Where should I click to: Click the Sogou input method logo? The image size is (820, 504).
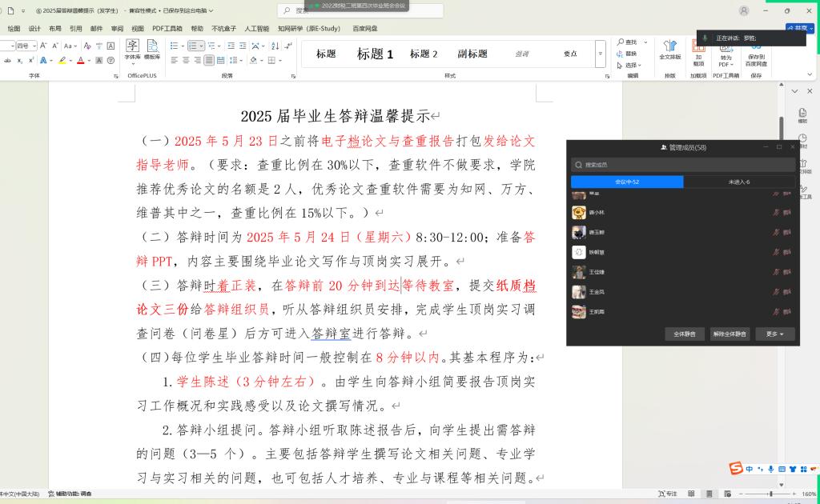[735, 469]
